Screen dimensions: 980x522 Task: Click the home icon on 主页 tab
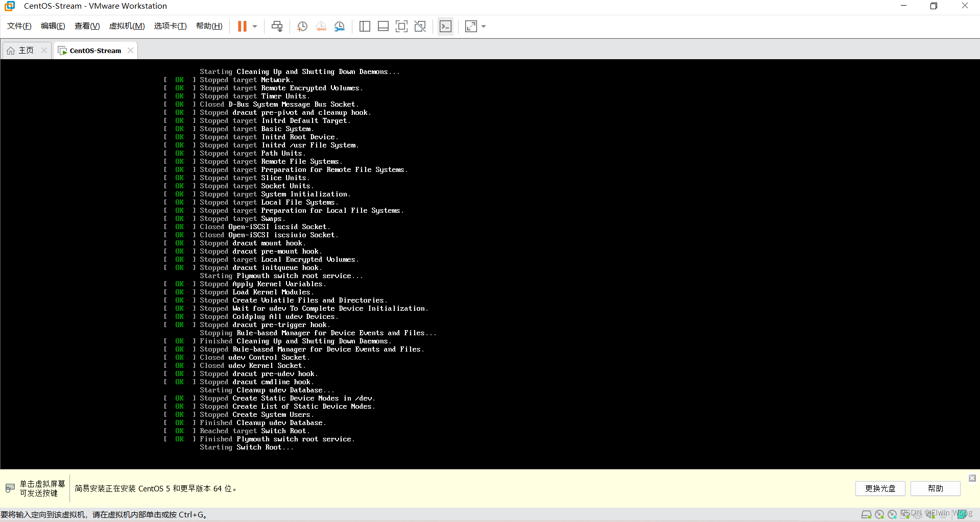[x=11, y=51]
